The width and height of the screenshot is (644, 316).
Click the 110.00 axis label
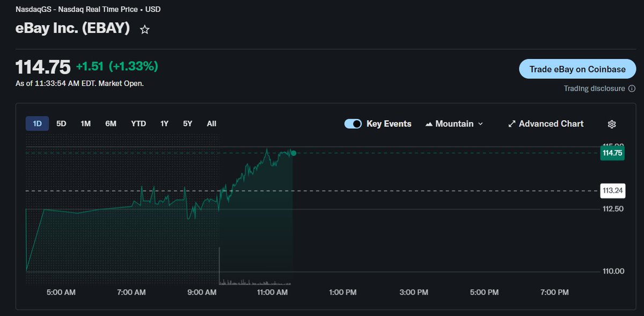coord(613,271)
